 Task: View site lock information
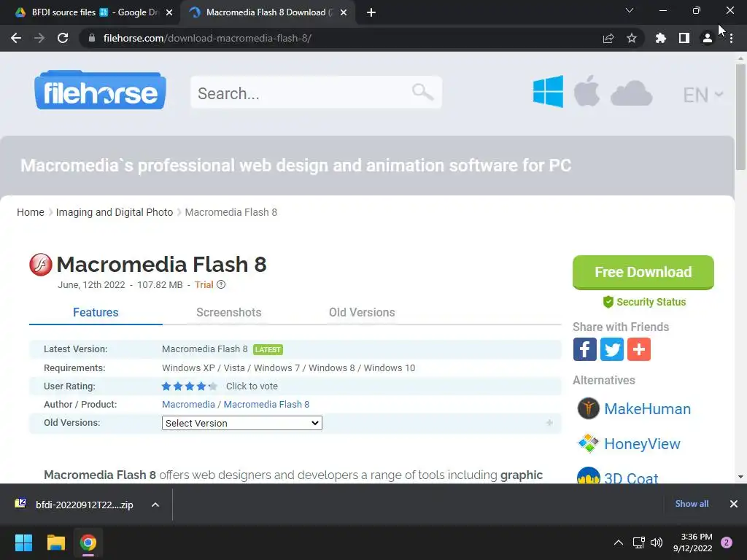tap(92, 38)
